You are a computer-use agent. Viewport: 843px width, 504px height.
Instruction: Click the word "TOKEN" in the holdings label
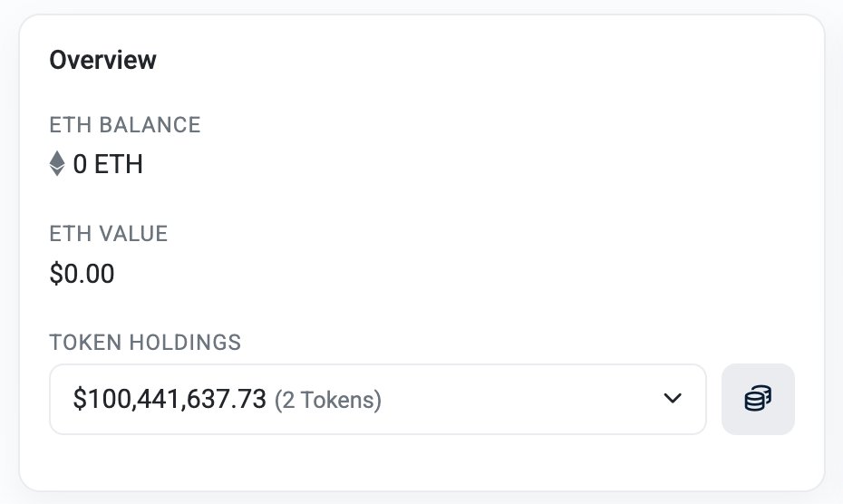[x=88, y=342]
